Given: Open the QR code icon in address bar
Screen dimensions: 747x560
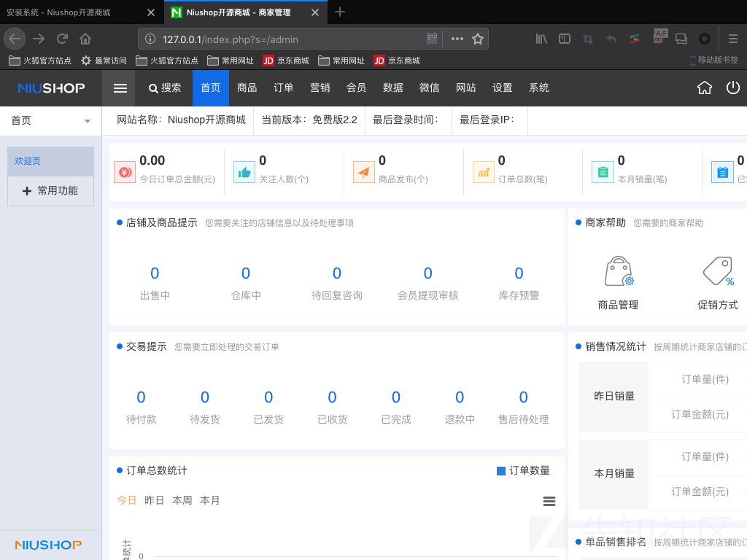Looking at the screenshot, I should coord(432,39).
